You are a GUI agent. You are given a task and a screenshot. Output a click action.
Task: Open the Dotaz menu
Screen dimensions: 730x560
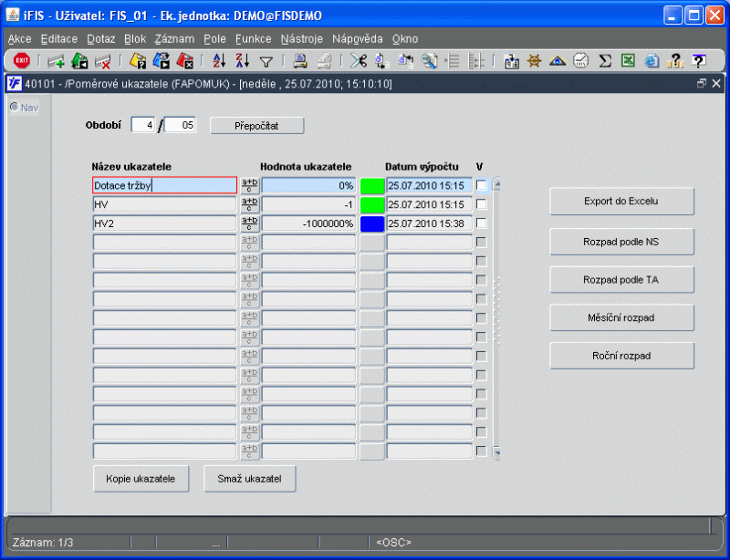(101, 39)
